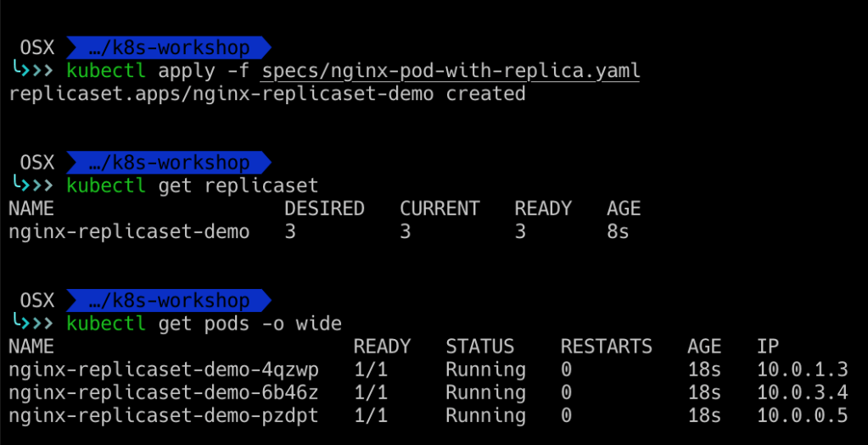This screenshot has width=868, height=445.
Task: Click the prompt arrow before kubectl apply
Action: pos(31,70)
